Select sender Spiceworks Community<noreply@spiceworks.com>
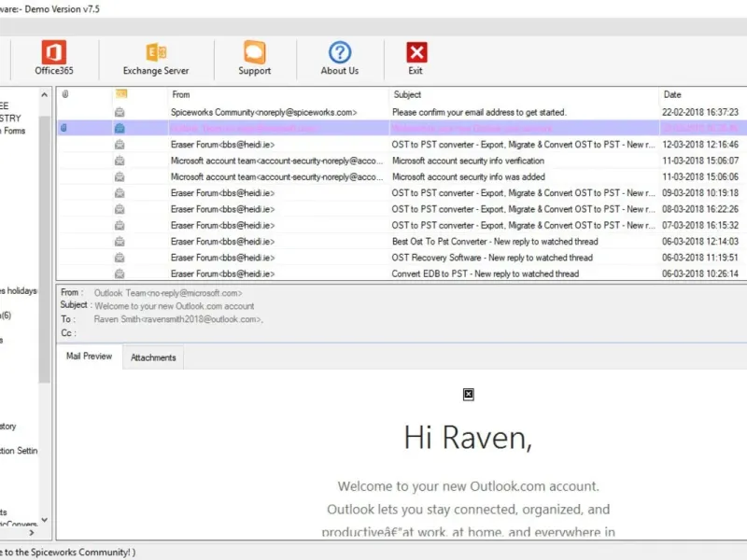Viewport: 747px width, 560px height. [264, 112]
